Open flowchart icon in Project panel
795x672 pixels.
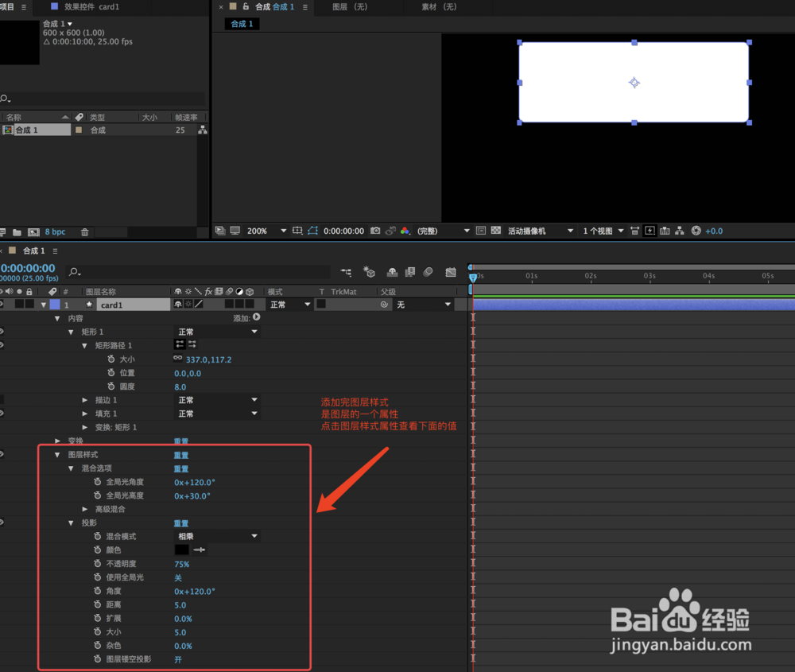coord(202,130)
